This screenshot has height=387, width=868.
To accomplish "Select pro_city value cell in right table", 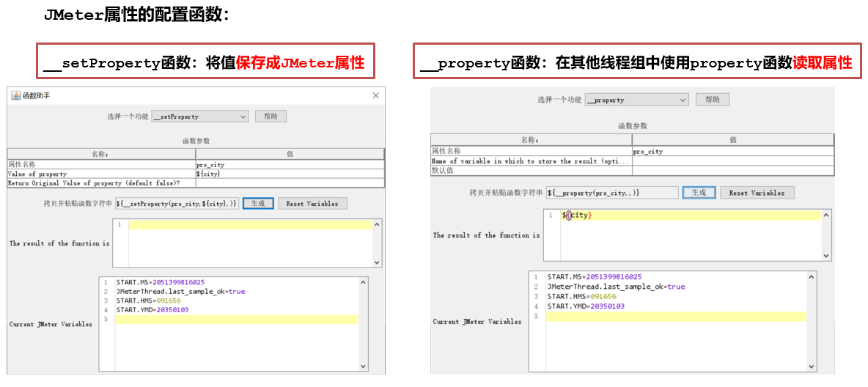I will coord(733,151).
